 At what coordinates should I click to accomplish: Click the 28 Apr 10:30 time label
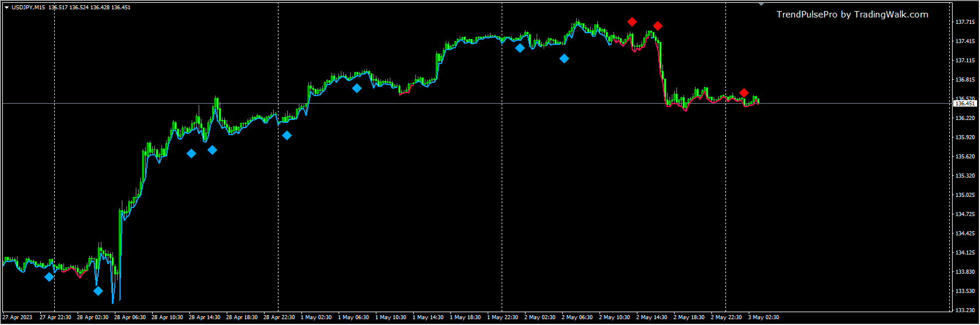coord(167,317)
